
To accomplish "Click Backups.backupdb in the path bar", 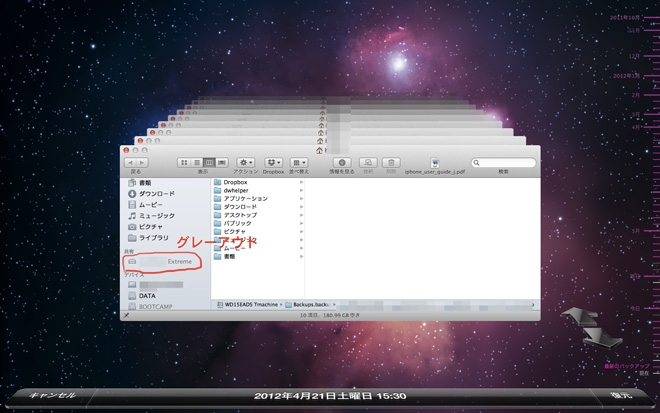I will (308, 304).
